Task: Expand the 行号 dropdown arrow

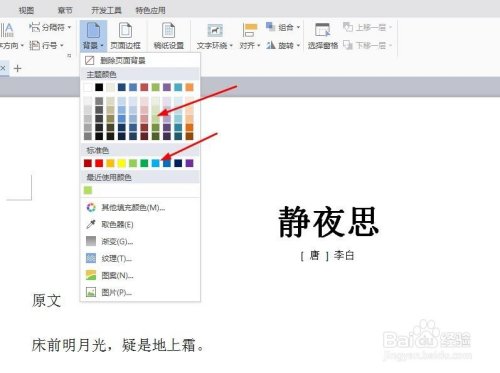Action: (x=61, y=45)
